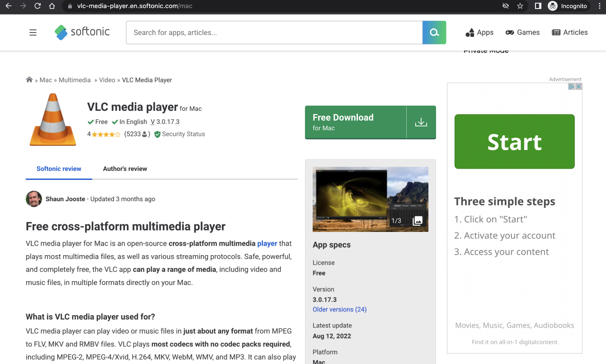Screen dimensions: 606x364
Task: Click the download arrow icon
Action: point(421,122)
